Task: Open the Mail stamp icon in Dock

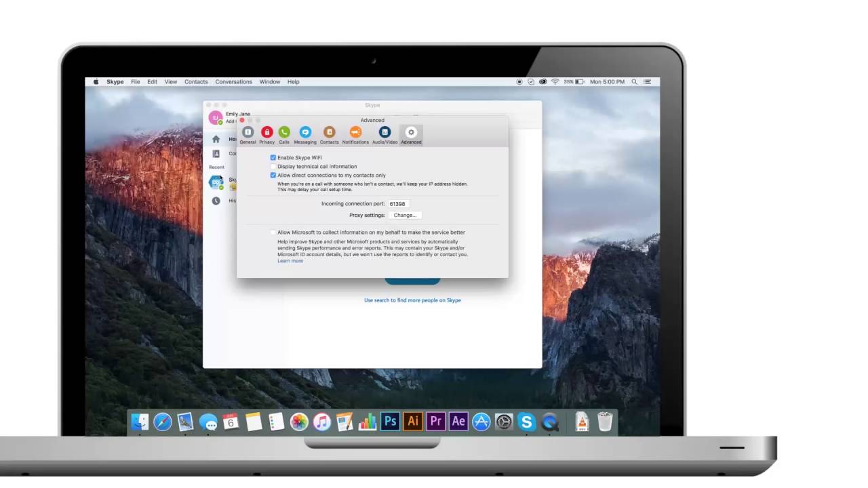Action: point(185,422)
